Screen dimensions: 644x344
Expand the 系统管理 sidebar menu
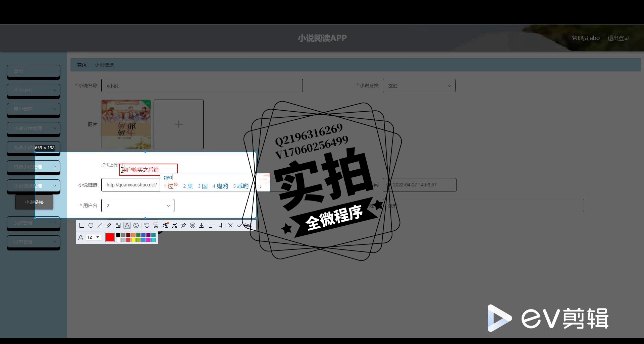34,223
